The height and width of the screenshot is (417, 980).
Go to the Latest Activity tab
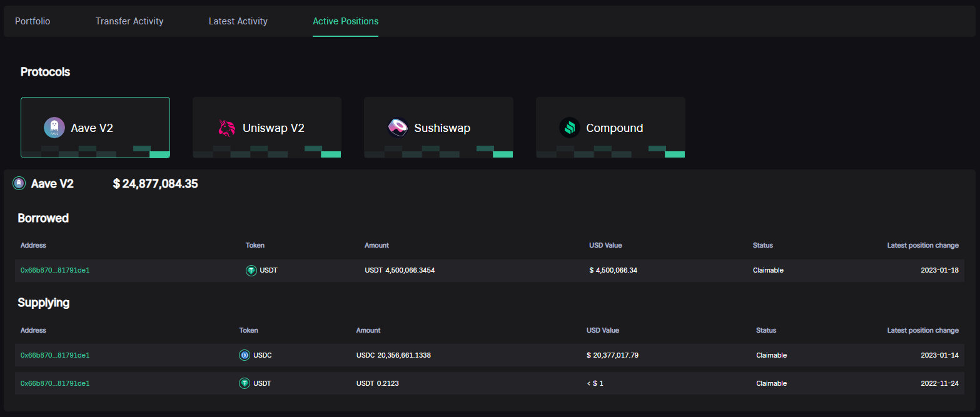[x=238, y=21]
